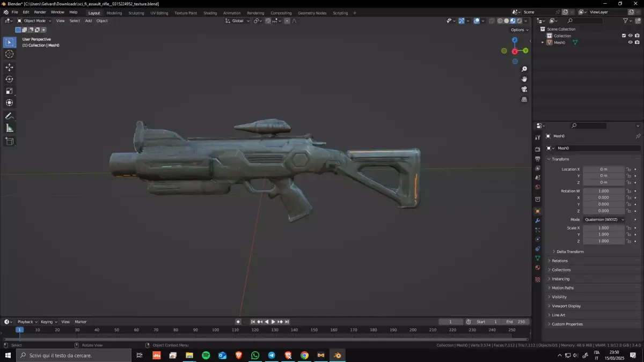The image size is (644, 362).
Task: Open the Physics properties tab
Action: [x=538, y=239]
